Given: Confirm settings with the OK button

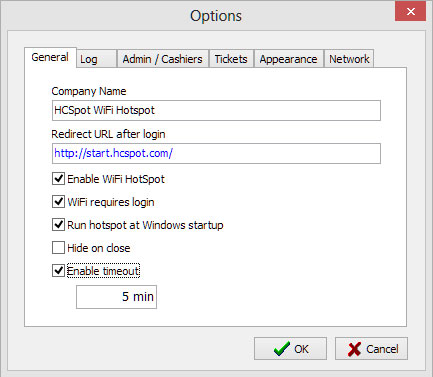Looking at the screenshot, I should tap(290, 349).
